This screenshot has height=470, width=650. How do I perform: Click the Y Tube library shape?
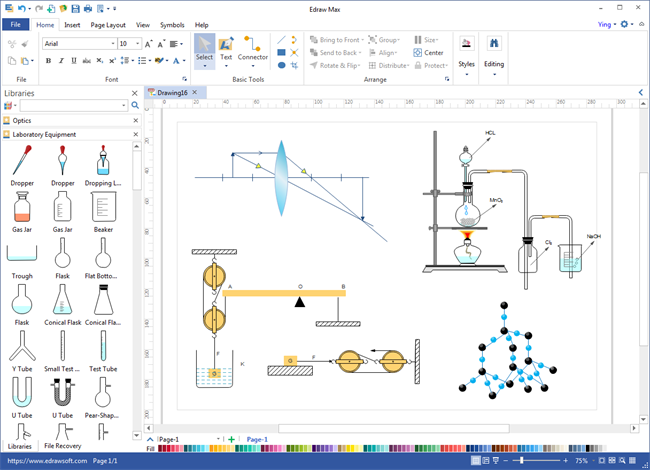(x=22, y=350)
